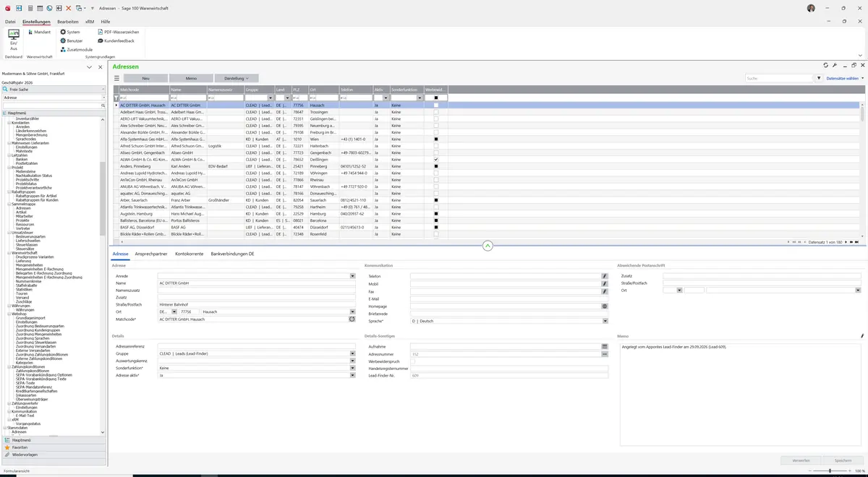
Task: Click the red X icon in the title toolbar
Action: point(69,8)
